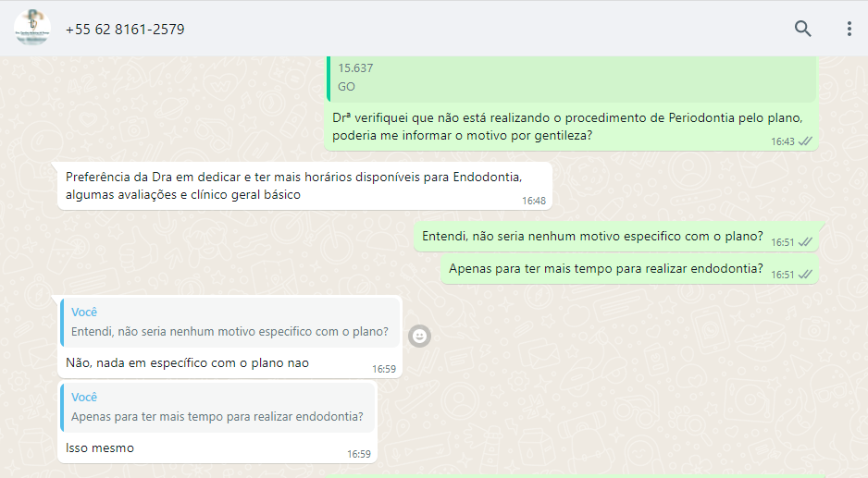
Task: Select the 'Isso mesmo' message
Action: (x=100, y=448)
